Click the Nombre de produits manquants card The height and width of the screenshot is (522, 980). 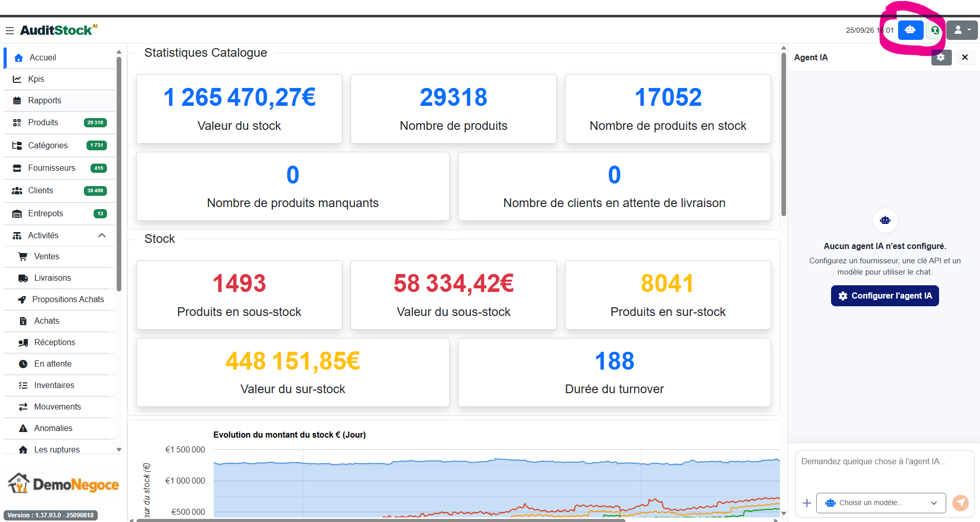click(x=293, y=187)
